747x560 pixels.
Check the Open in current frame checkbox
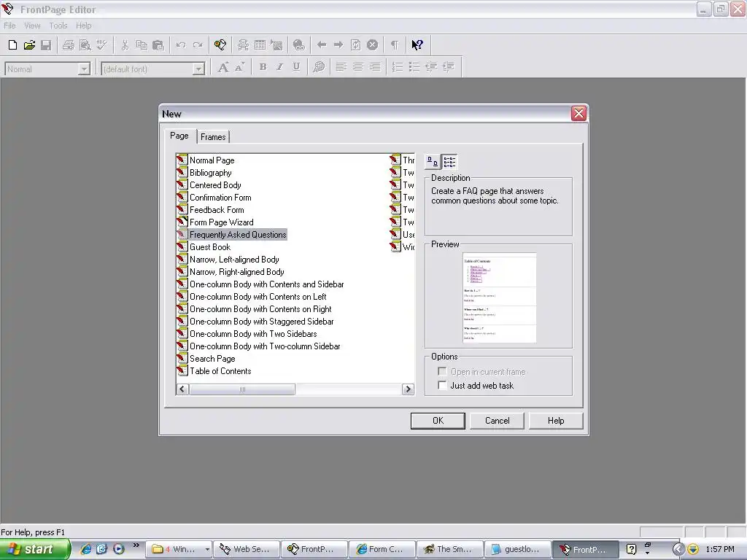coord(442,371)
